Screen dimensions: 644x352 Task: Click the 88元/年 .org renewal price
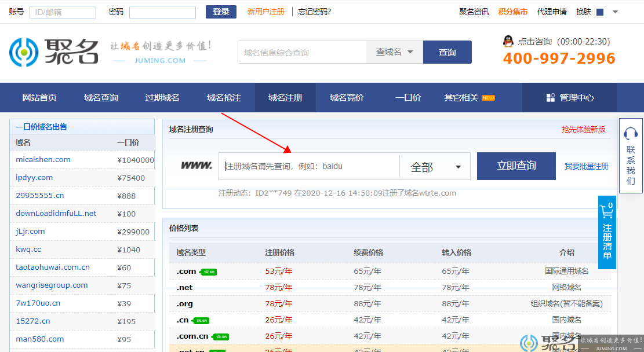point(368,303)
